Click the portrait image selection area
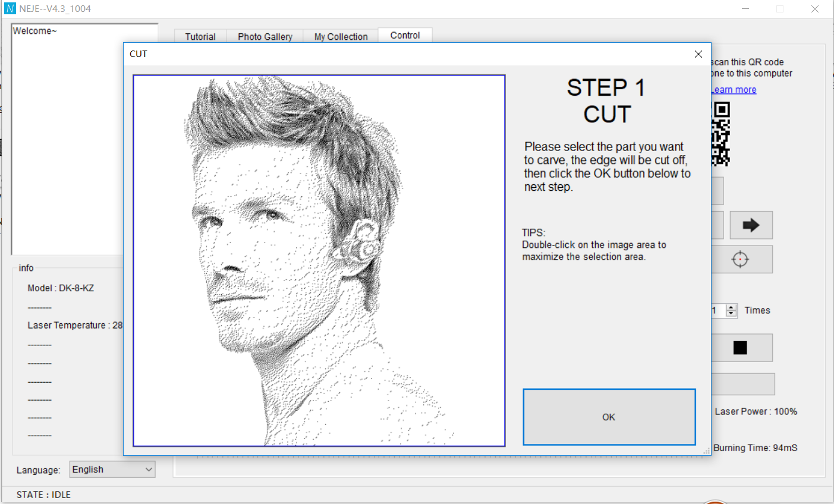Viewport: 834px width, 504px height. pos(319,260)
